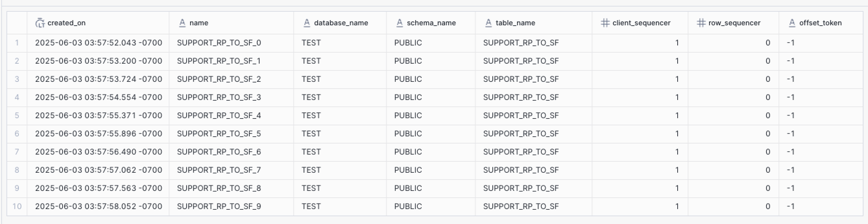This screenshot has height=224, width=868.
Task: Click the timestamp type icon beside created_on
Action: point(40,23)
